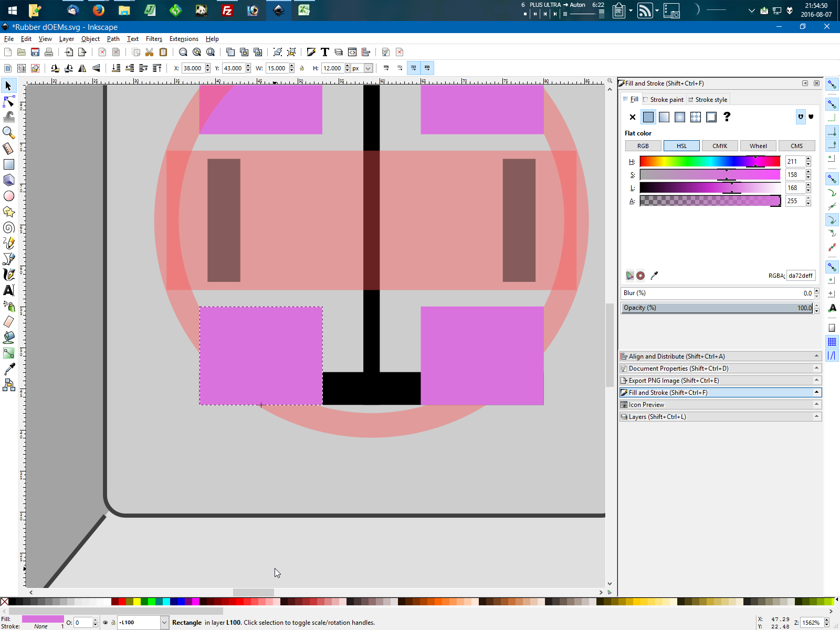Activate the Color dropper tool
The width and height of the screenshot is (840, 630).
point(8,369)
